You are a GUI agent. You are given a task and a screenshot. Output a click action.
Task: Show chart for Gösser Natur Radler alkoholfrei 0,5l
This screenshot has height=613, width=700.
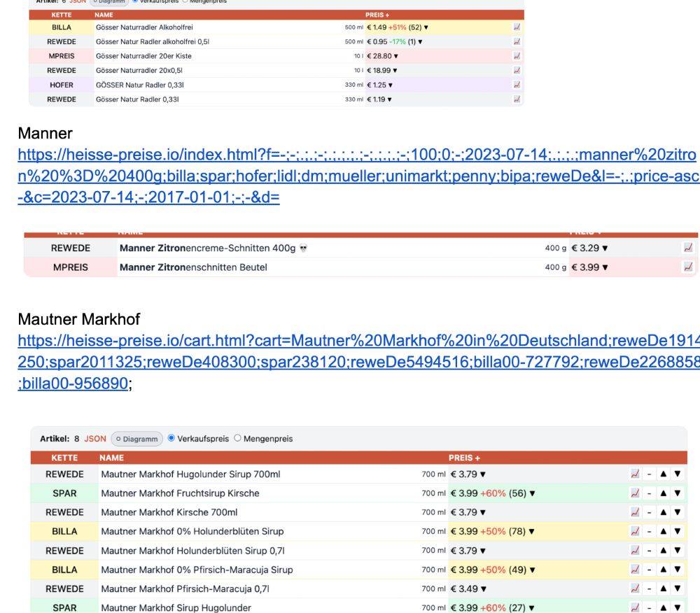pyautogui.click(x=517, y=41)
